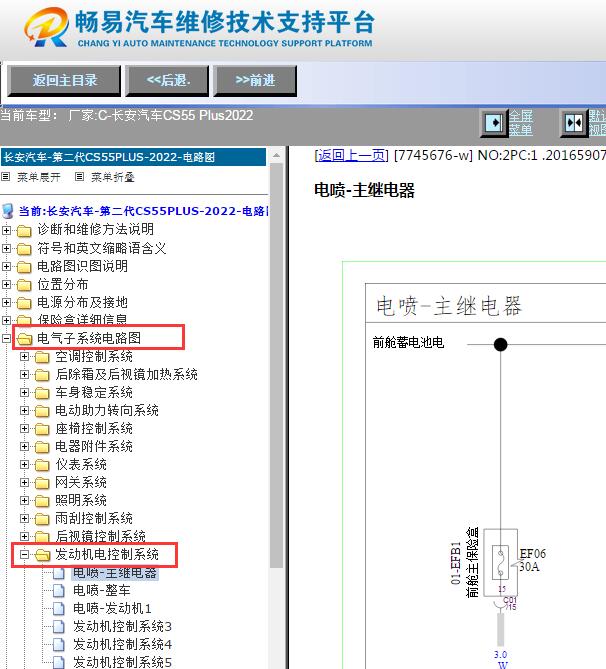The image size is (606, 669).
Task: Click the 空调控制系统 folder icon
Action: [42, 357]
